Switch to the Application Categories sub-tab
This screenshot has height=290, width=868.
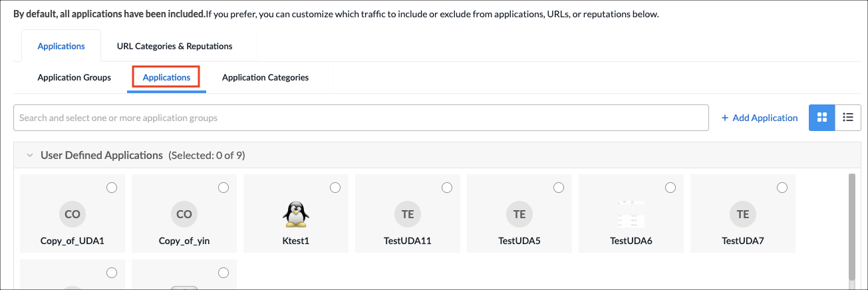point(265,77)
